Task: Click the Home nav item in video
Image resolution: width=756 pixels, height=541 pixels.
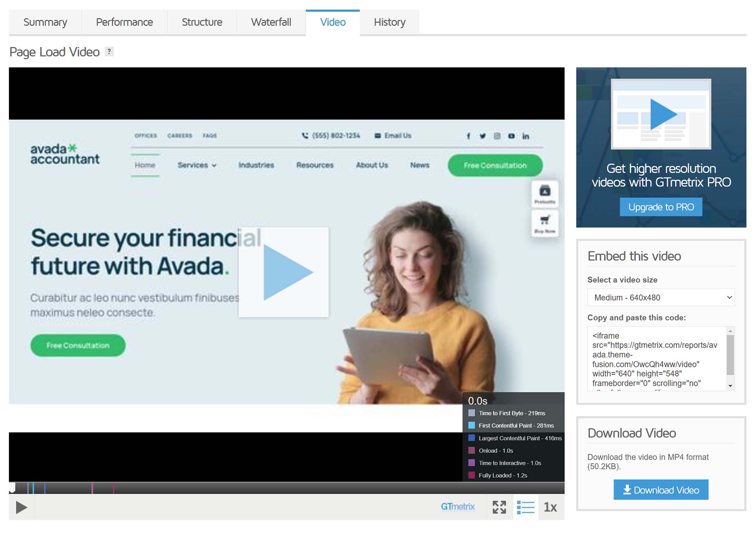Action: coord(145,165)
